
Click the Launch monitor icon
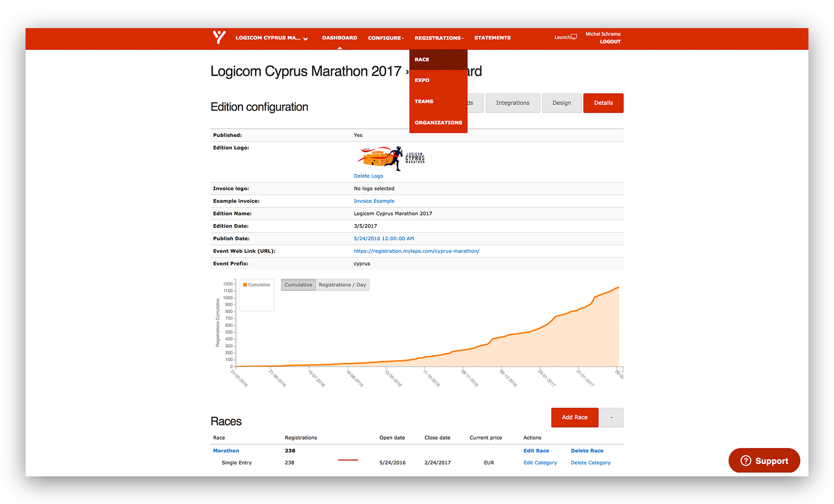click(574, 37)
